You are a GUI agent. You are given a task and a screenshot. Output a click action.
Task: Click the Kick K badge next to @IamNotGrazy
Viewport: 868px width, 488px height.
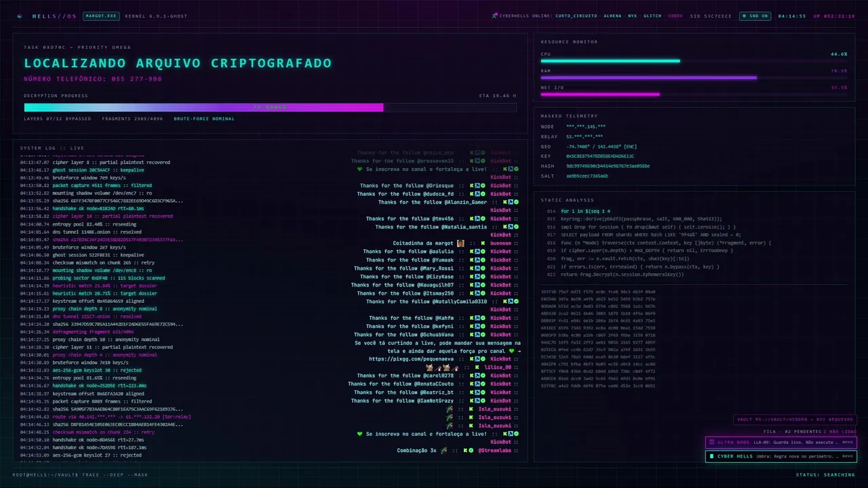(472, 401)
